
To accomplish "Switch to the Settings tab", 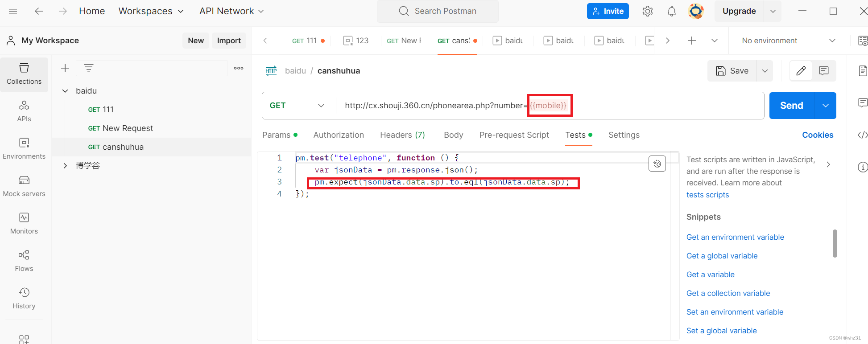I will coord(624,135).
